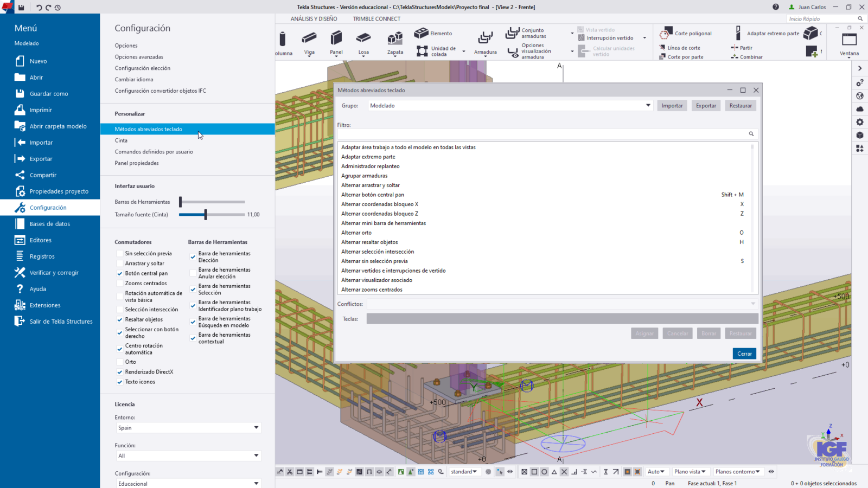This screenshot has width=868, height=488.
Task: Switch to the TRIMBLE CONNECT tab
Action: [x=376, y=19]
